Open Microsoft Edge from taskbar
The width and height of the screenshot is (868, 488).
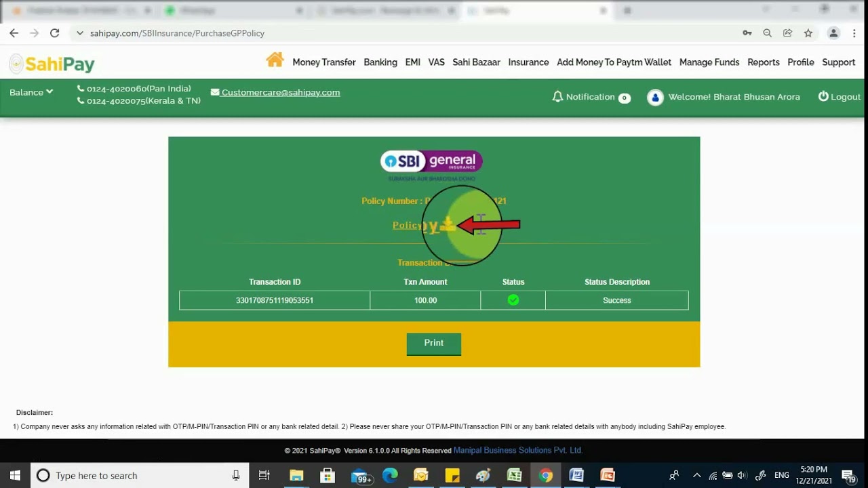[390, 475]
